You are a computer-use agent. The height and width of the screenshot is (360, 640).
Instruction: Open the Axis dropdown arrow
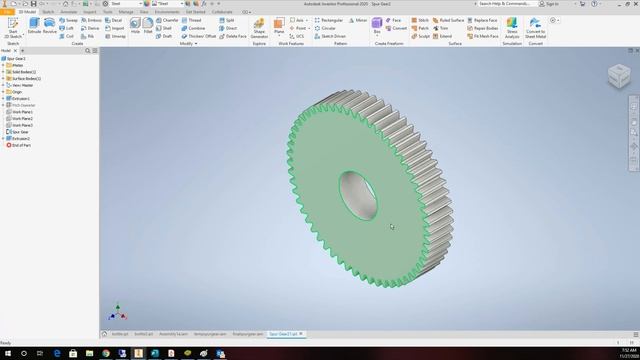point(307,20)
